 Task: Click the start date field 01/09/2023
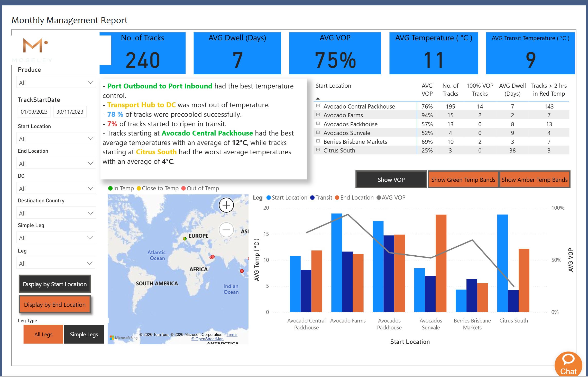click(34, 112)
